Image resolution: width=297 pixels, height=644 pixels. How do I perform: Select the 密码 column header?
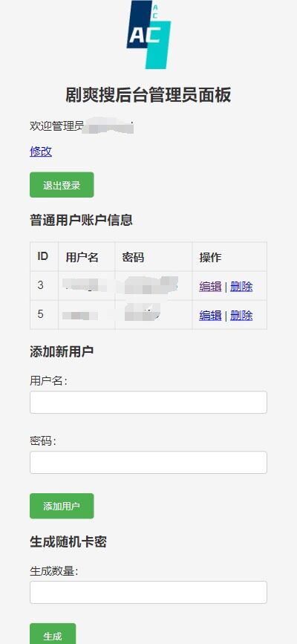coord(133,258)
